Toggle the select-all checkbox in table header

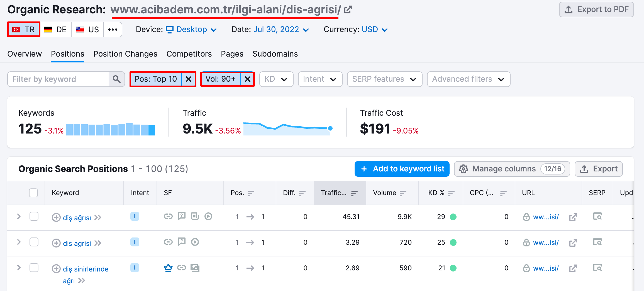[x=33, y=193]
